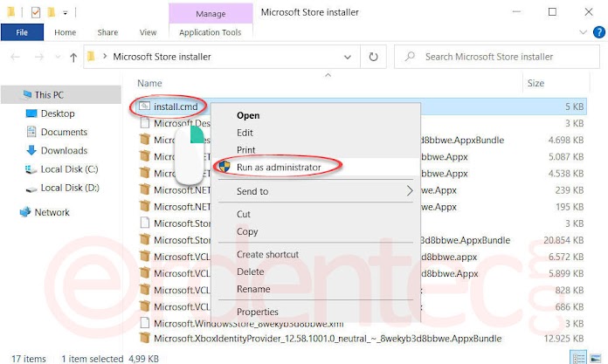Click the Manage contextual tab
This screenshot has width=608, height=364.
coord(211,14)
